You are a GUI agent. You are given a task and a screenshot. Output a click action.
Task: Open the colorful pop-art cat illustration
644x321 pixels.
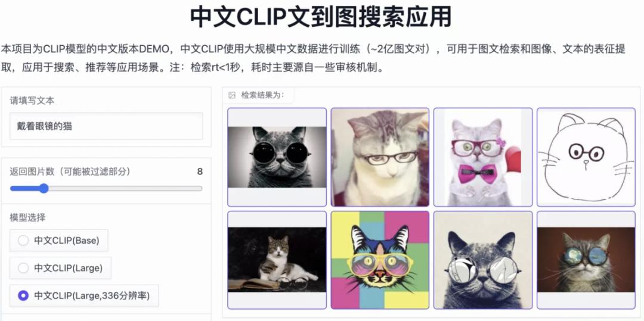pos(380,260)
